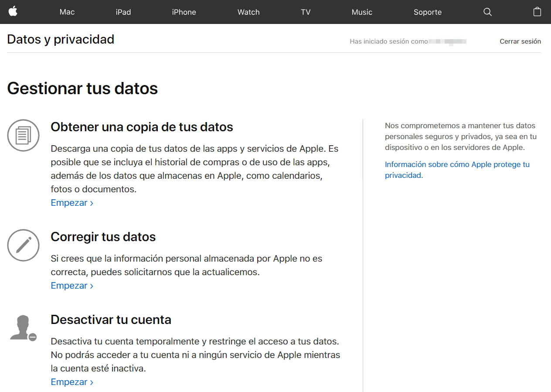Select iPhone in the top navigation
This screenshot has height=392, width=551.
[x=184, y=12]
